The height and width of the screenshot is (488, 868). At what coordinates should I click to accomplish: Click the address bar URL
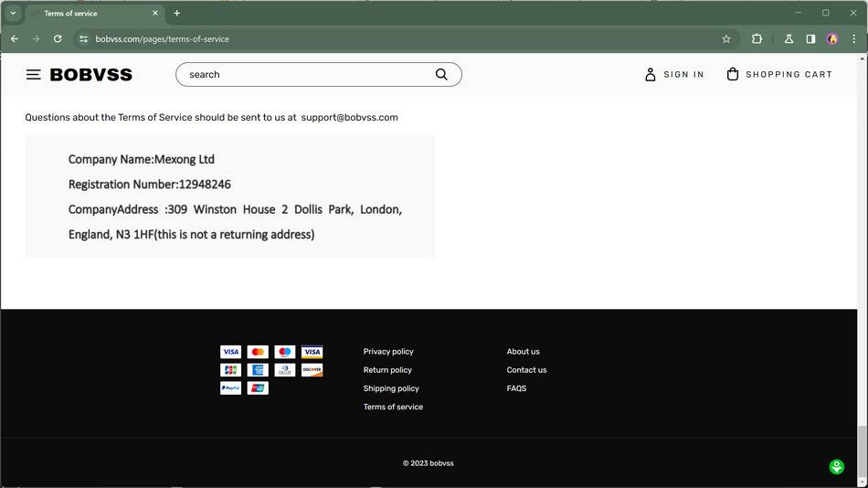(x=163, y=38)
